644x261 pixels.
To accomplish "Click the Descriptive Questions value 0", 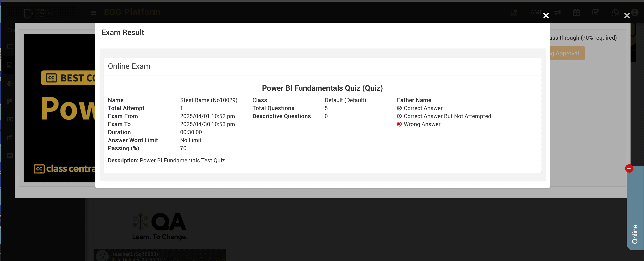I will [326, 116].
